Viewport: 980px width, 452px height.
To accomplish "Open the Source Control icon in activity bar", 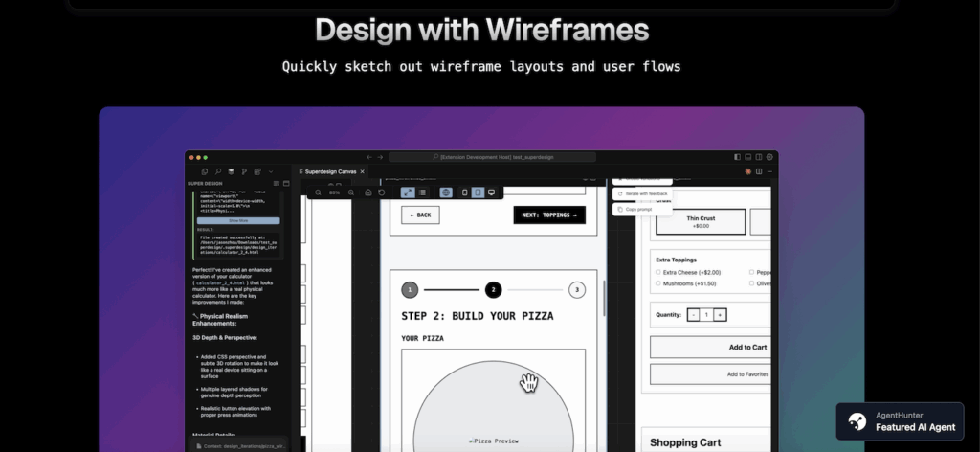I will (x=244, y=171).
